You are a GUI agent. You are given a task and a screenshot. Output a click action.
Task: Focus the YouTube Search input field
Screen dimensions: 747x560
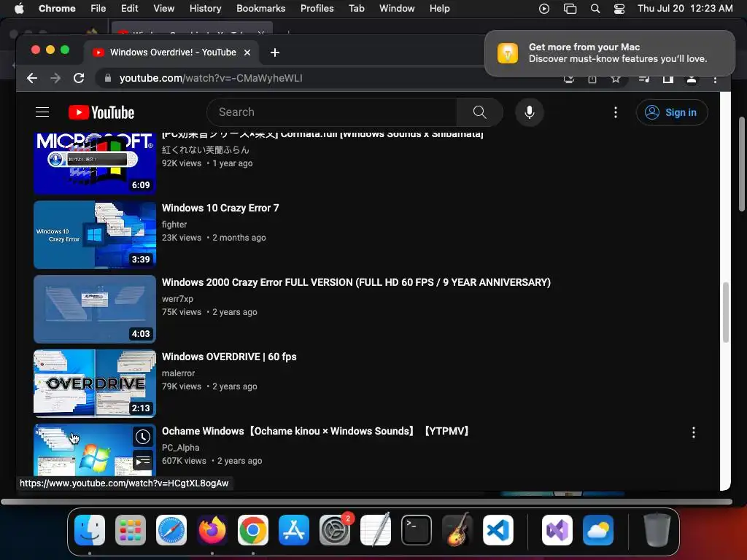[332, 112]
